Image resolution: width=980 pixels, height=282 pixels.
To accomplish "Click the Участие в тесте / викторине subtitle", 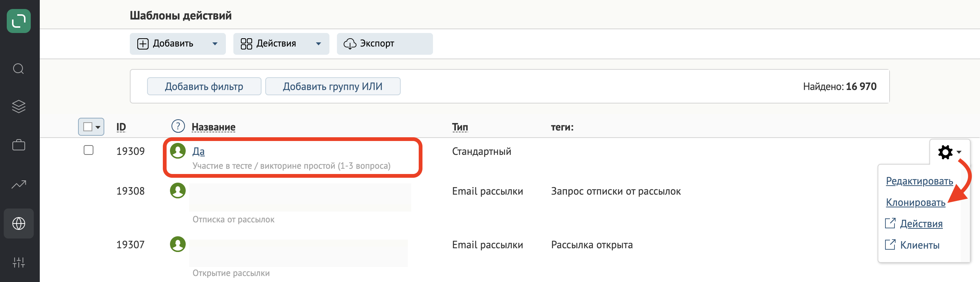I will pyautogui.click(x=292, y=166).
